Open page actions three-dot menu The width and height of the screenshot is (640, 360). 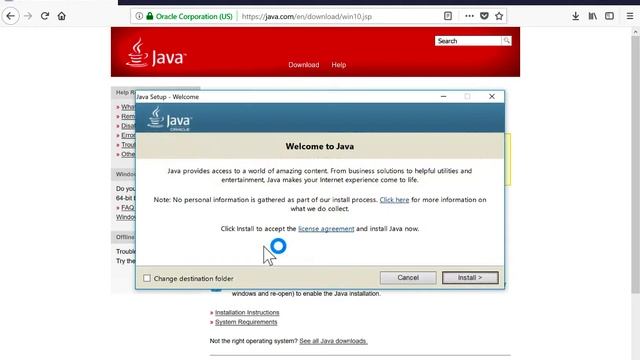[469, 16]
